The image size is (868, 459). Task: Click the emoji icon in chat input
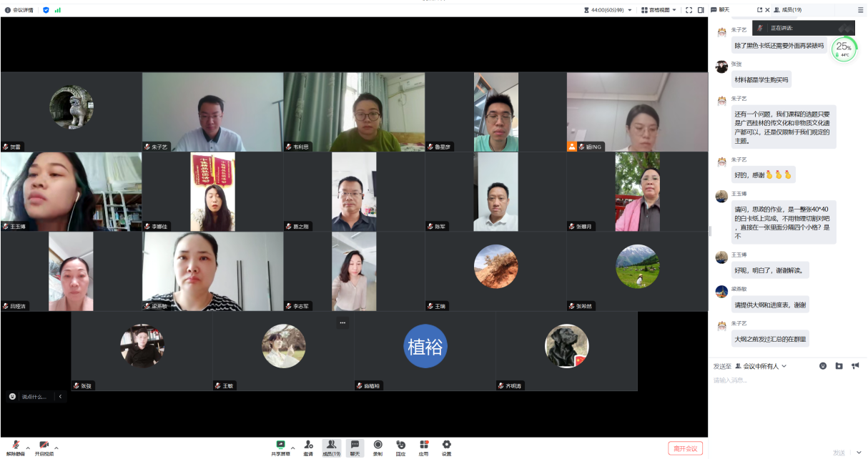[x=822, y=366]
